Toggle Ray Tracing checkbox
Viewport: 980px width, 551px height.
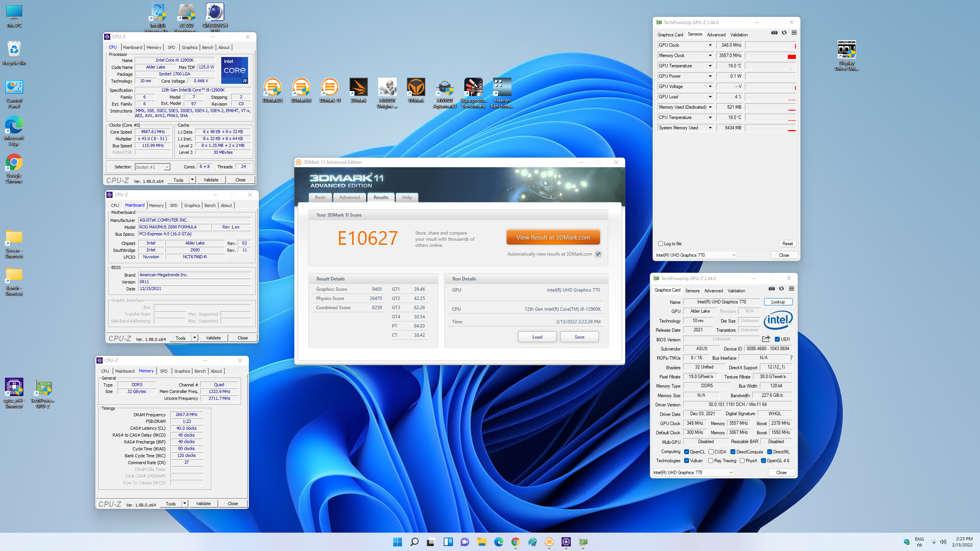pos(710,461)
